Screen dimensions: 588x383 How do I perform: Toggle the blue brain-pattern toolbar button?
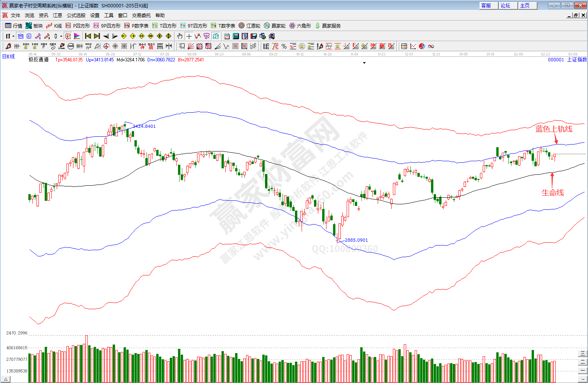click(x=216, y=36)
